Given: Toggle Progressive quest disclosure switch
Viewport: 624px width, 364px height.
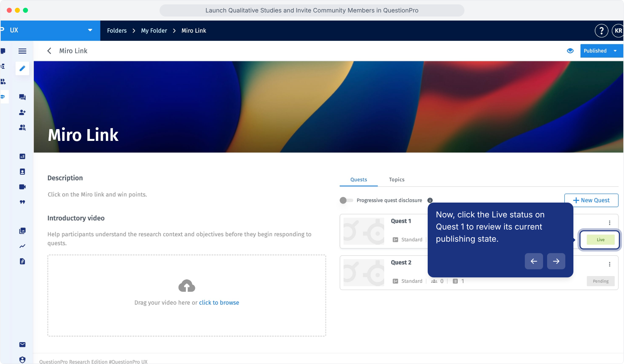Looking at the screenshot, I should click(346, 200).
